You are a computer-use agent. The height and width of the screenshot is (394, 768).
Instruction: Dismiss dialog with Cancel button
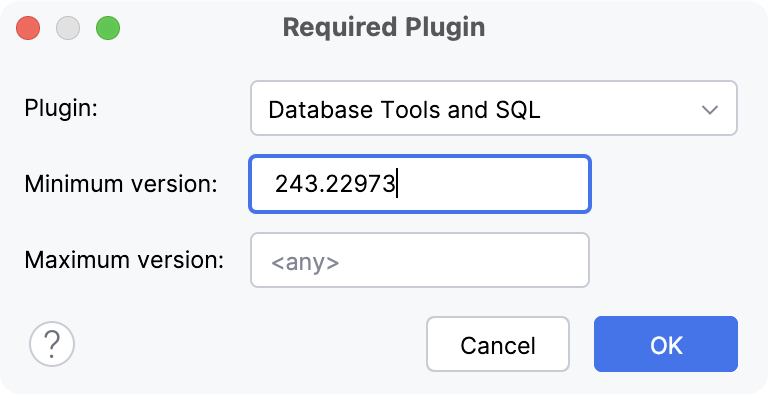(x=498, y=344)
